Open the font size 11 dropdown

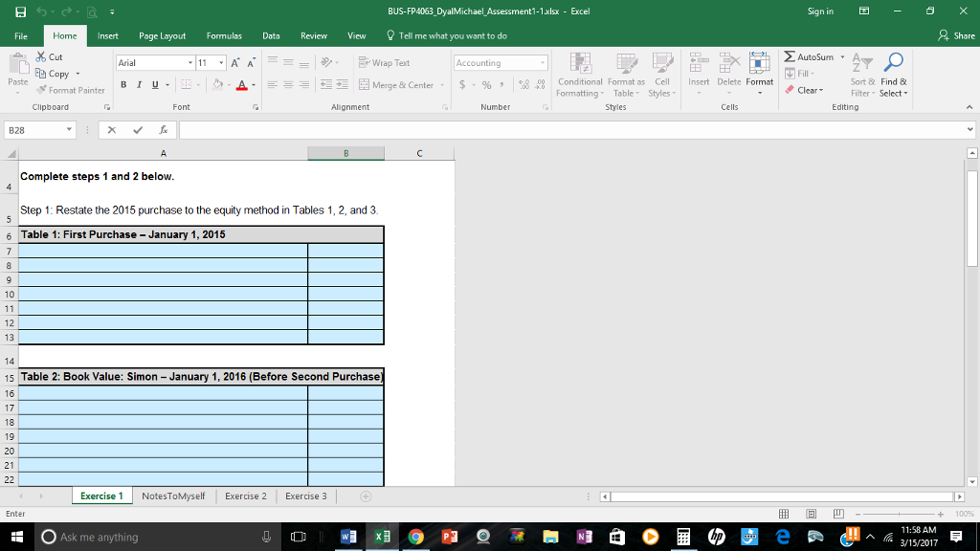click(221, 63)
